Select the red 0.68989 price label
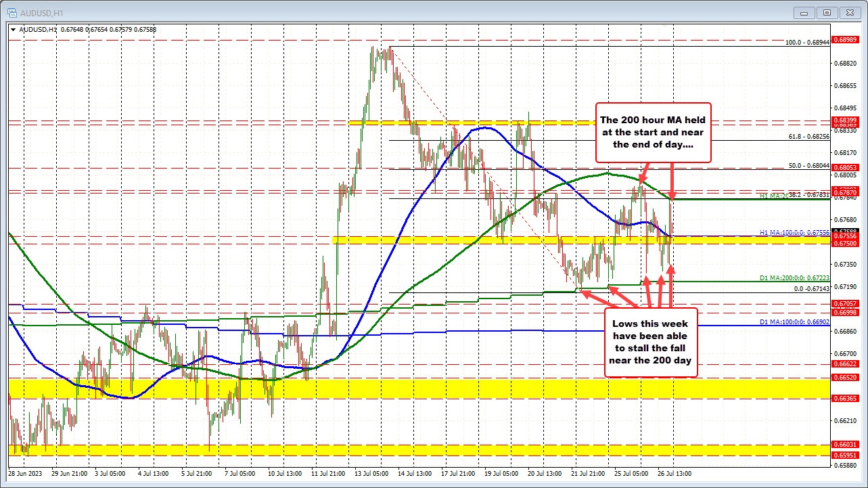Screen dimensions: 868x488 pyautogui.click(x=846, y=40)
